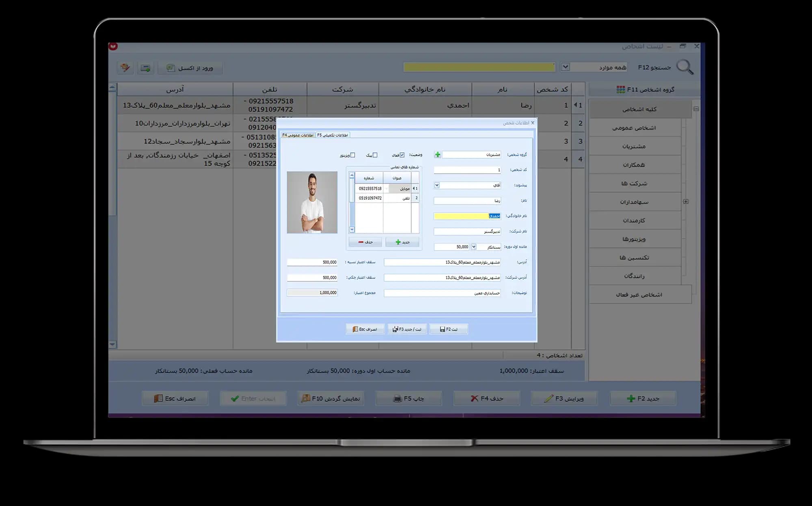
Task: Collapse the کلیه اشخاص tree node
Action: pos(696,109)
